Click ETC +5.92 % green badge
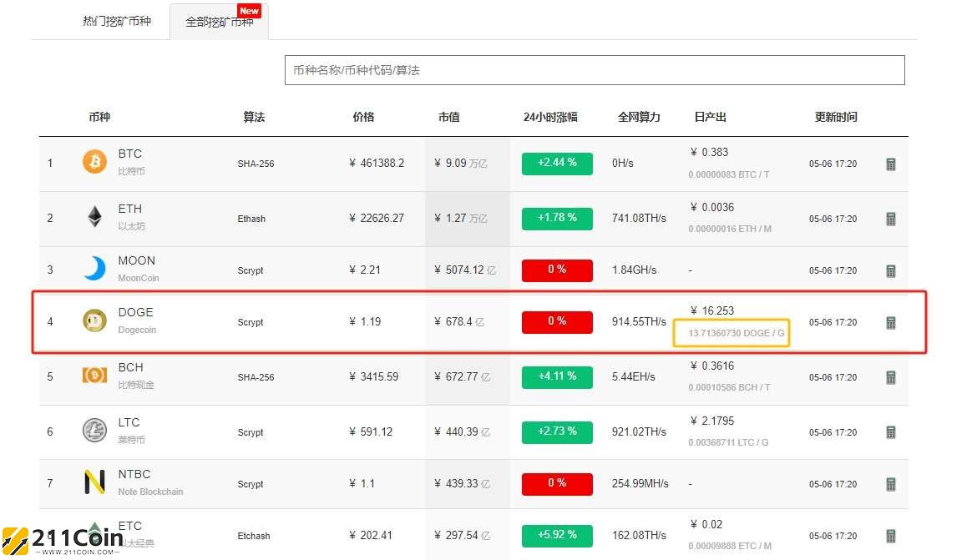Image resolution: width=977 pixels, height=560 pixels. (x=557, y=535)
